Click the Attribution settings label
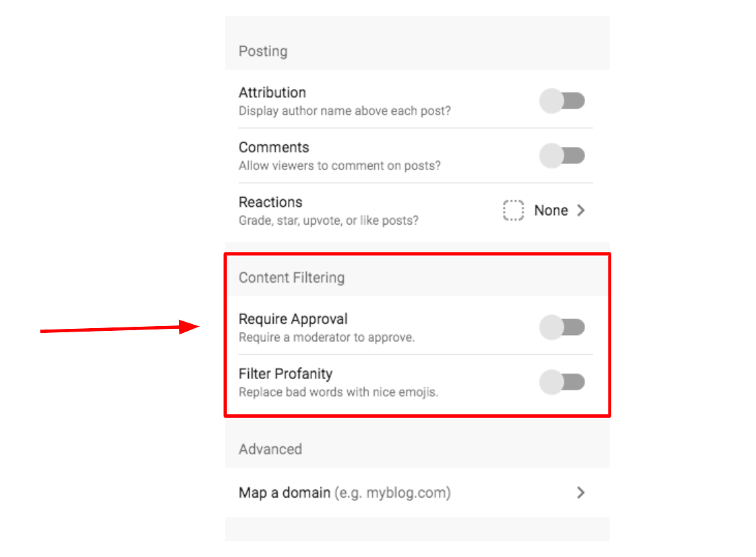 [x=272, y=92]
